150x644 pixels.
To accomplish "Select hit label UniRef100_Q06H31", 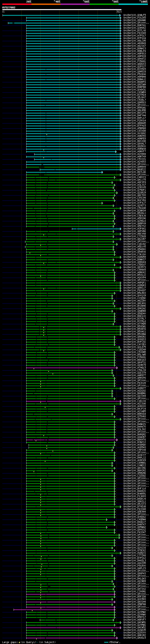I will pos(135,90).
